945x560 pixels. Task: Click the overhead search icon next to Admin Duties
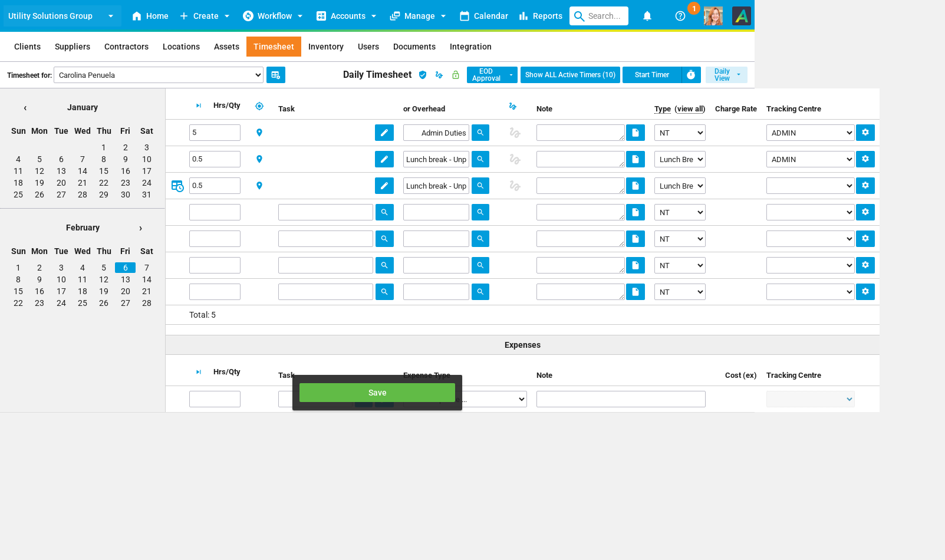click(480, 133)
